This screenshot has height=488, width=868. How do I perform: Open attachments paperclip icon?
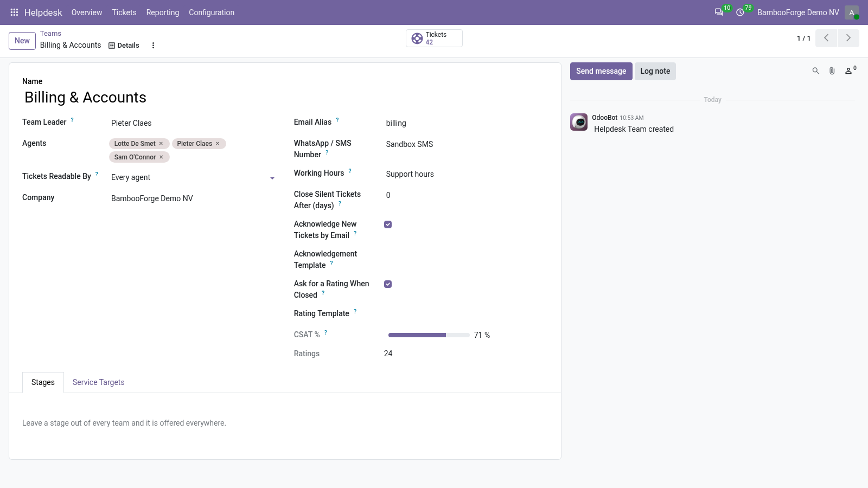point(832,71)
